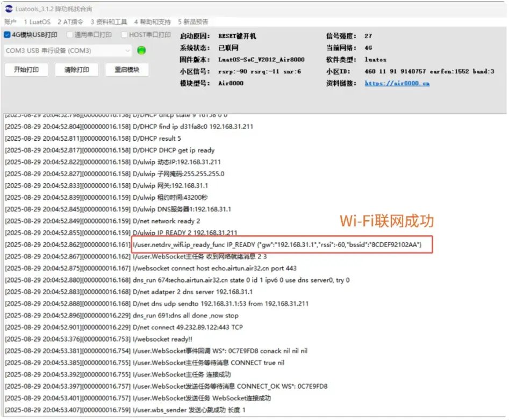
Task: Open the 1 LuatOS menu
Action: 37,21
